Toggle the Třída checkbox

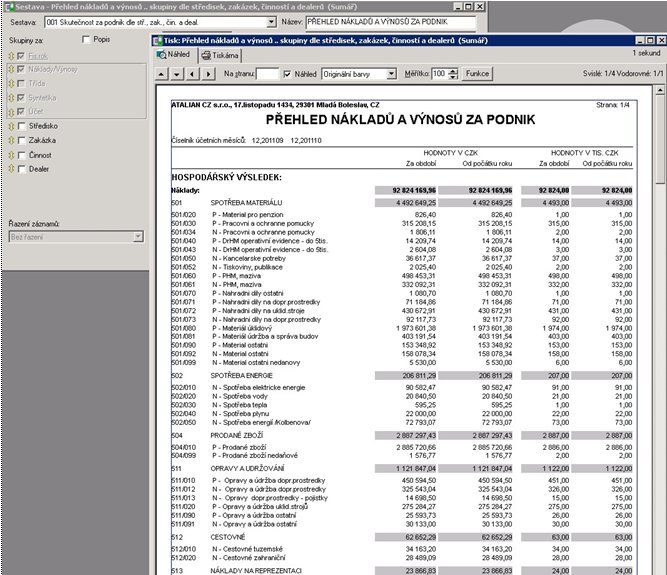pos(21,84)
